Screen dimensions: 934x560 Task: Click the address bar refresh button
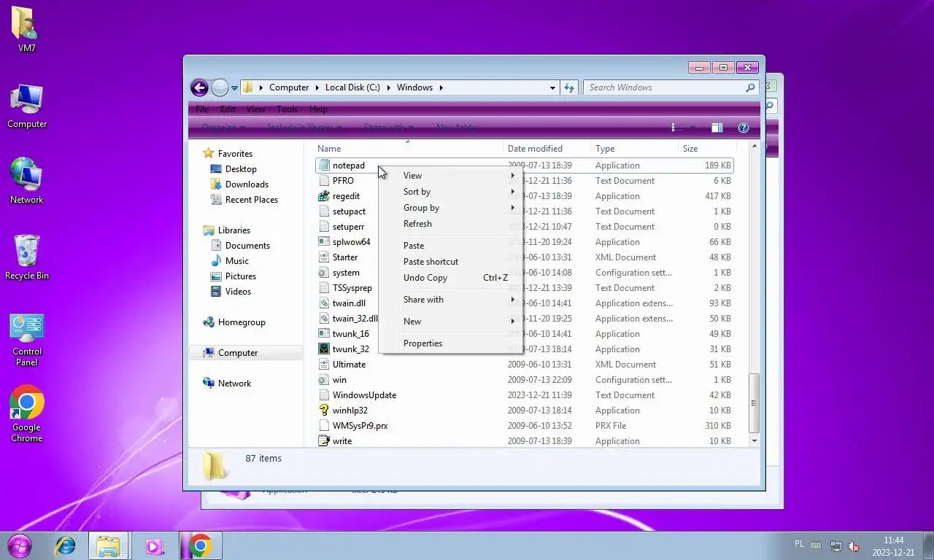(x=570, y=87)
